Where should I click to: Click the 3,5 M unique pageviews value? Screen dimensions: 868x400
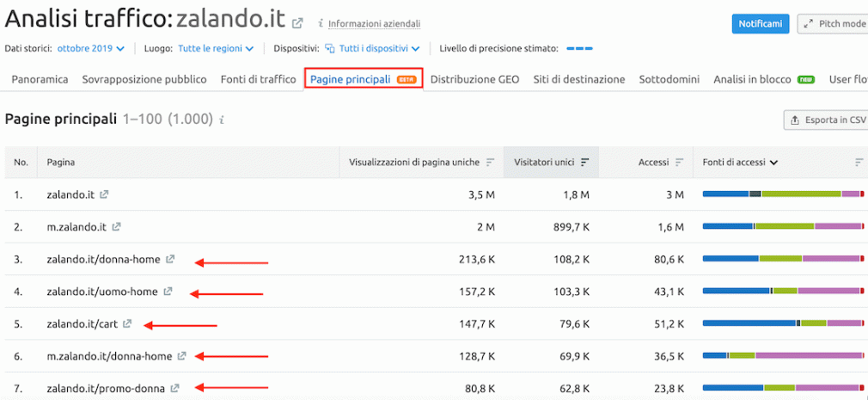point(481,194)
